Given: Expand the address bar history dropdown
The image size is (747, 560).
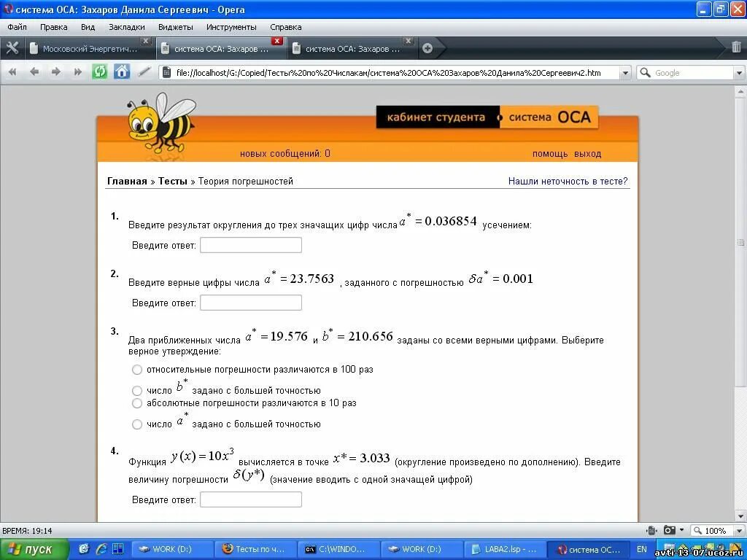Looking at the screenshot, I should click(625, 73).
